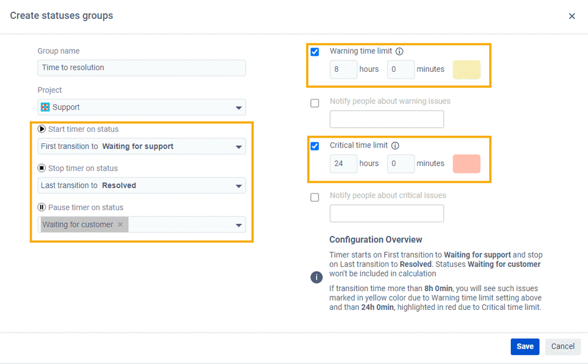Open the Critical time limit info tooltip
Screen dimensions: 588x364
(395, 145)
